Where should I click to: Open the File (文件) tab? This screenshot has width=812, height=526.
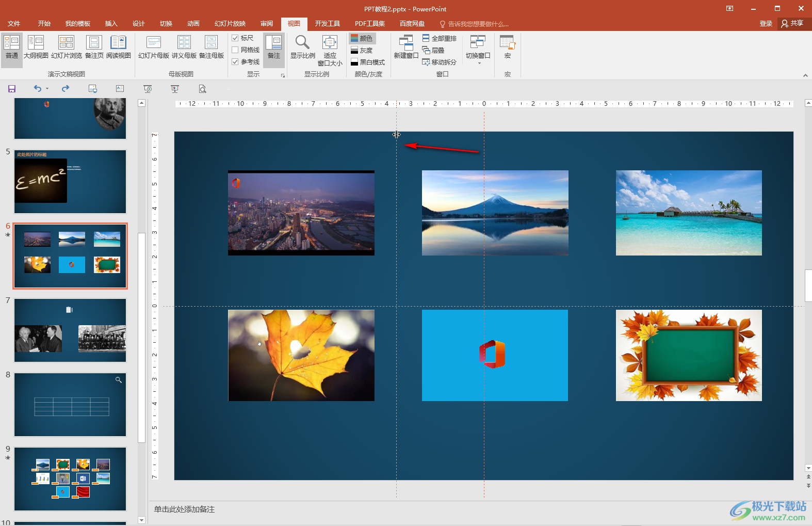14,24
